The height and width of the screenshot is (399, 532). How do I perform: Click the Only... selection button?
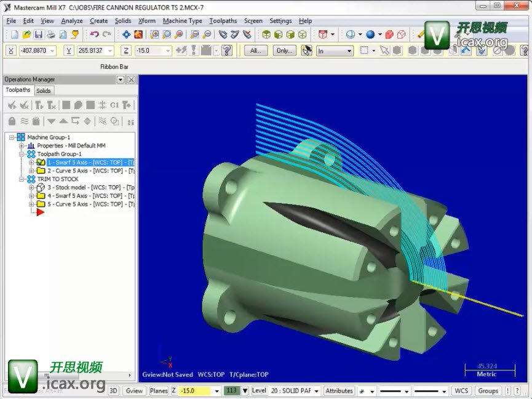click(284, 50)
